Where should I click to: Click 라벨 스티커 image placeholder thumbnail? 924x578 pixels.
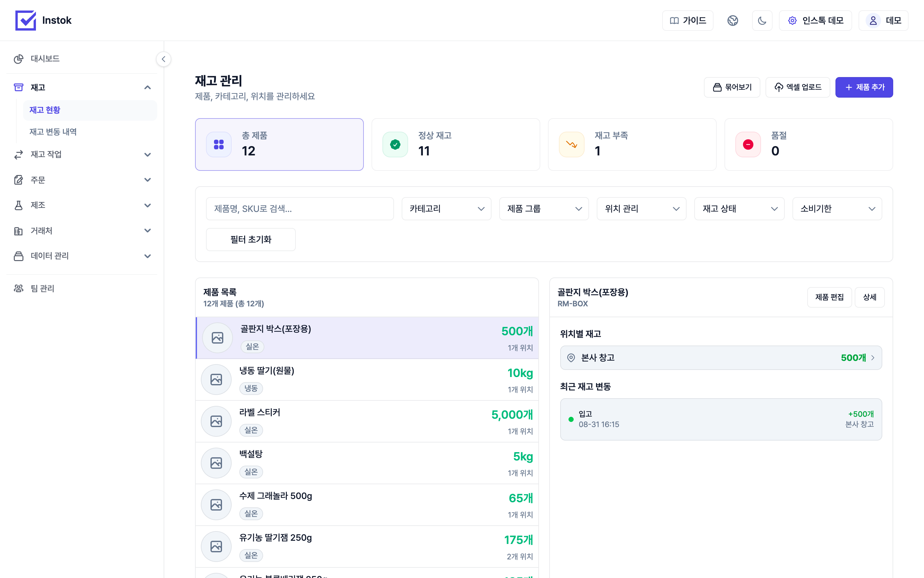pos(216,421)
